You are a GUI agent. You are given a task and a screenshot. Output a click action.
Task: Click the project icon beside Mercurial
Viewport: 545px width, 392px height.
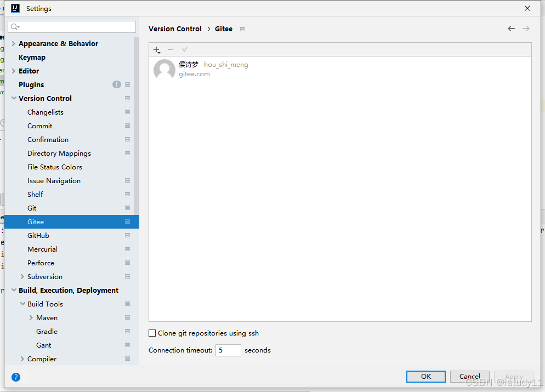pyautogui.click(x=128, y=249)
